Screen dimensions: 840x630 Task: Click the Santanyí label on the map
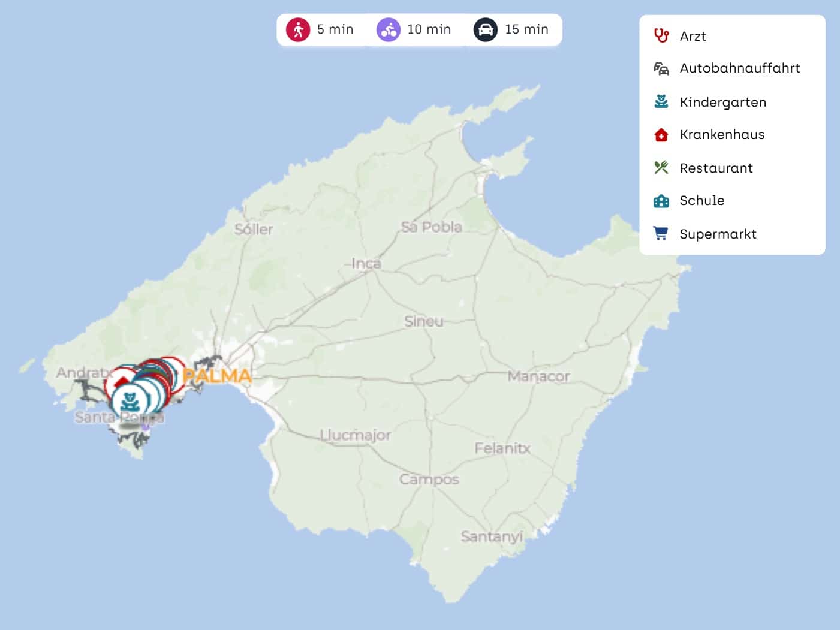tap(492, 536)
